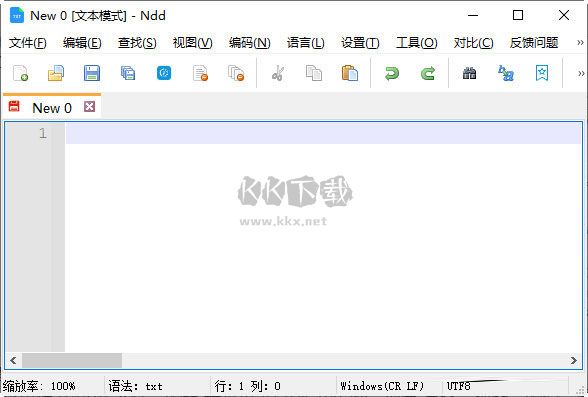Select the Cut scissors icon
Image resolution: width=588 pixels, height=397 pixels.
tap(278, 73)
